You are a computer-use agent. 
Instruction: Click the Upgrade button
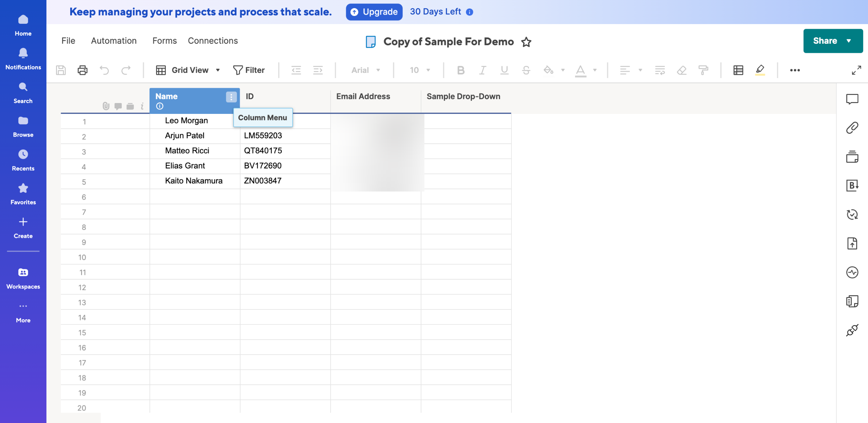coord(374,12)
